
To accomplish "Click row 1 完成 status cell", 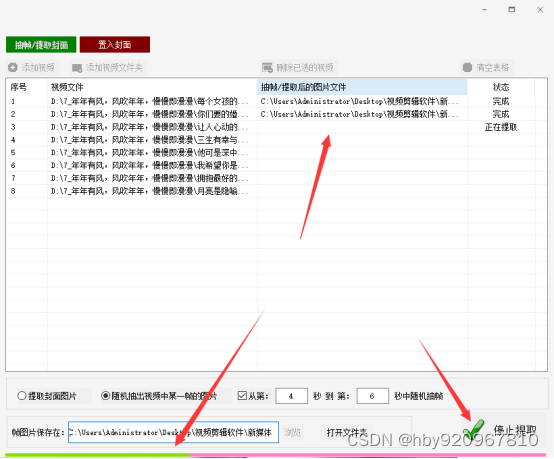I will [x=501, y=101].
